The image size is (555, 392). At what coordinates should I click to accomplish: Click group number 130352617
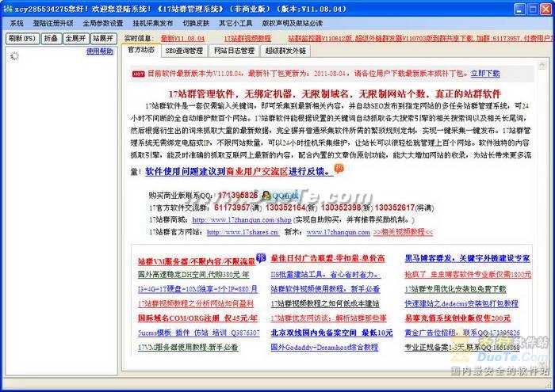pos(395,207)
